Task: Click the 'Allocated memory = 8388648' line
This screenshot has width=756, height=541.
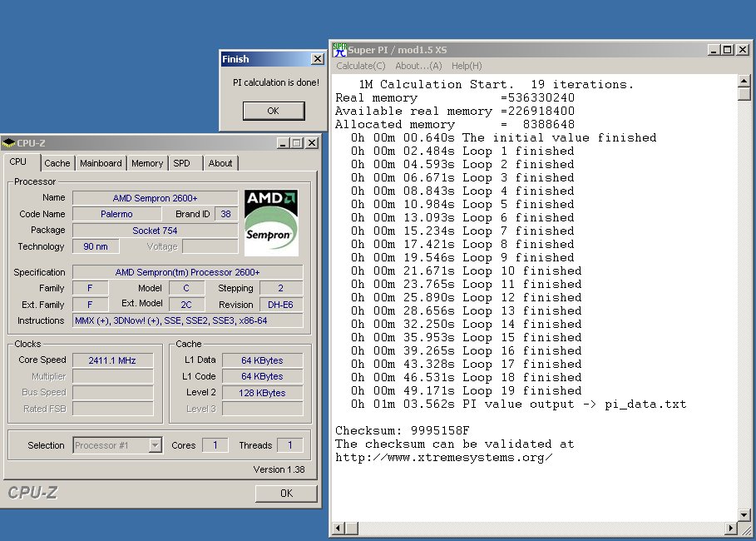Action: click(455, 125)
